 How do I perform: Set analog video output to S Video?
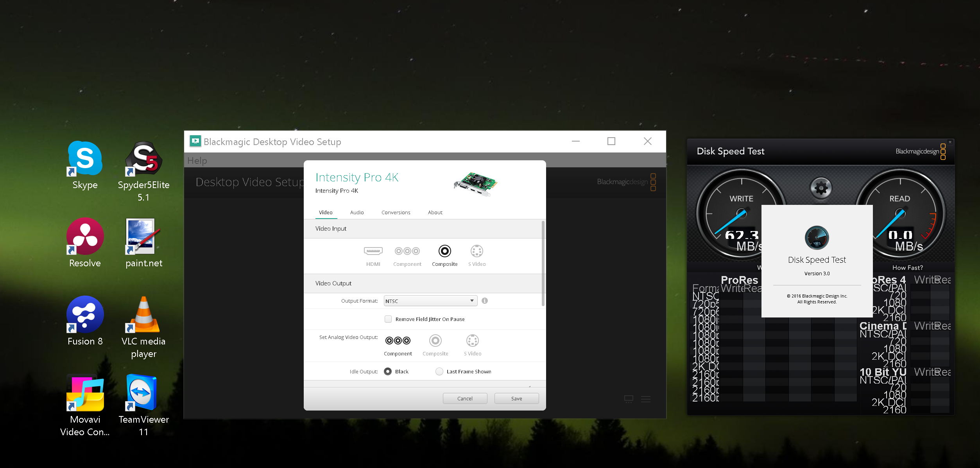pyautogui.click(x=472, y=346)
